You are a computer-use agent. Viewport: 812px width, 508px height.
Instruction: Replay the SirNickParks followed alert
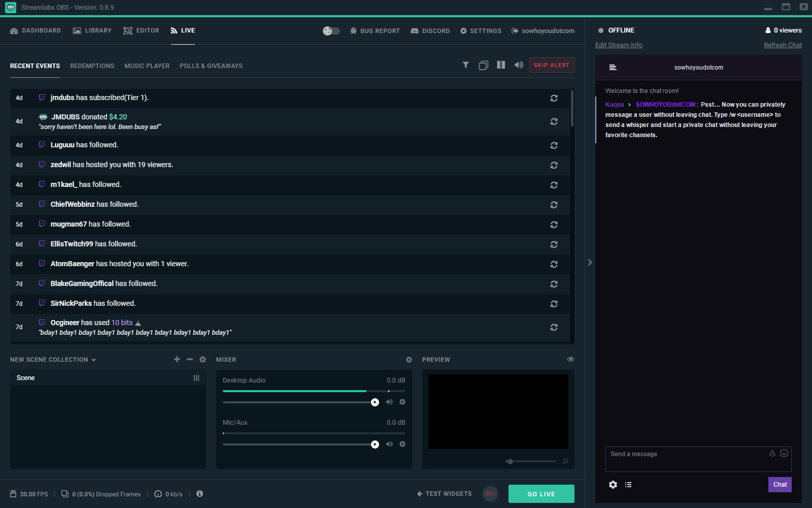[x=554, y=304]
